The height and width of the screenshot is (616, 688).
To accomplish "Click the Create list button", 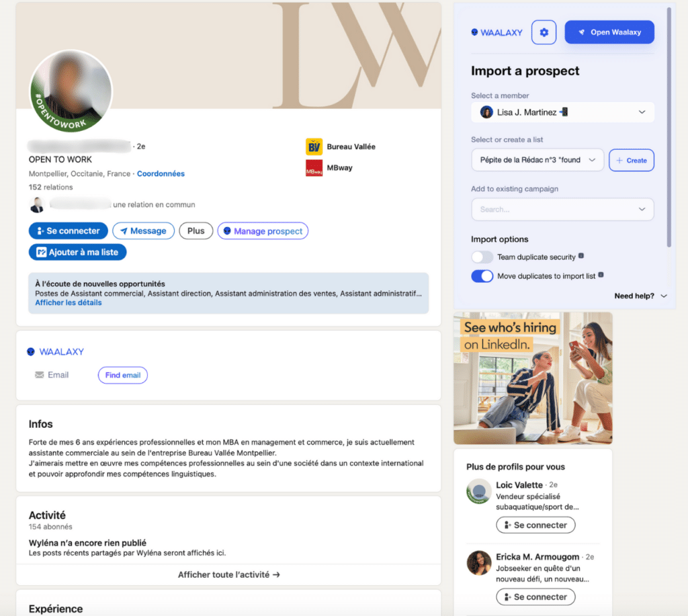I will click(x=631, y=160).
